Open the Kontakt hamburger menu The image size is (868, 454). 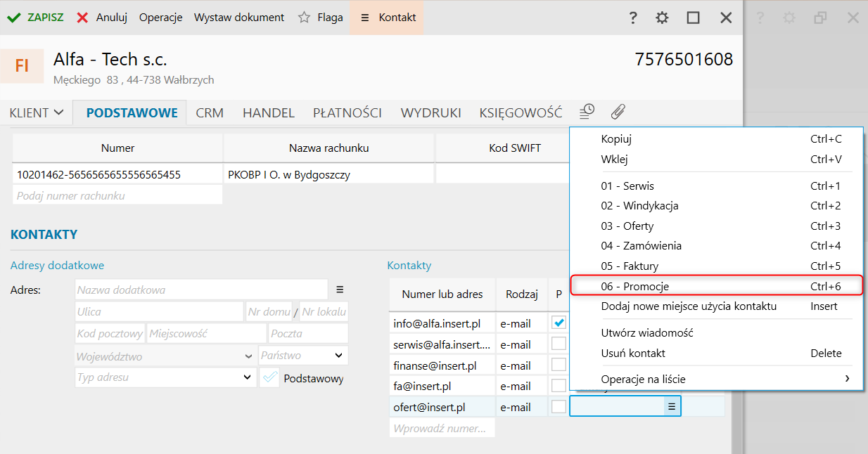(364, 18)
